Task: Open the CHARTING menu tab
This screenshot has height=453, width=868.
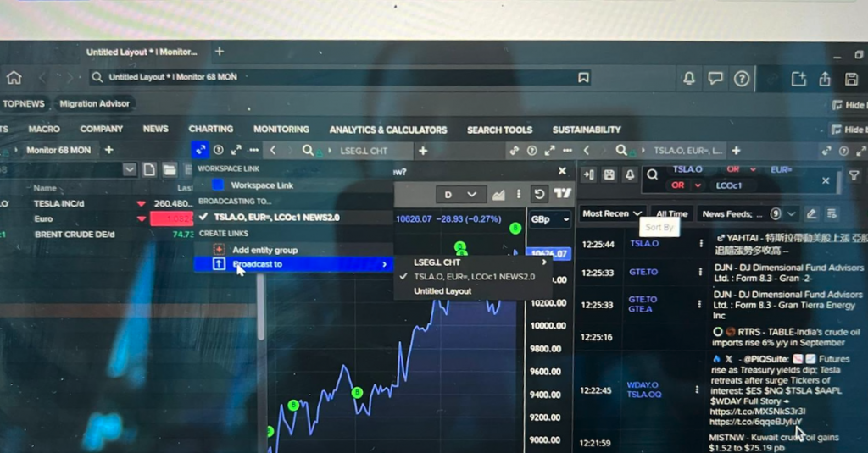Action: tap(210, 130)
